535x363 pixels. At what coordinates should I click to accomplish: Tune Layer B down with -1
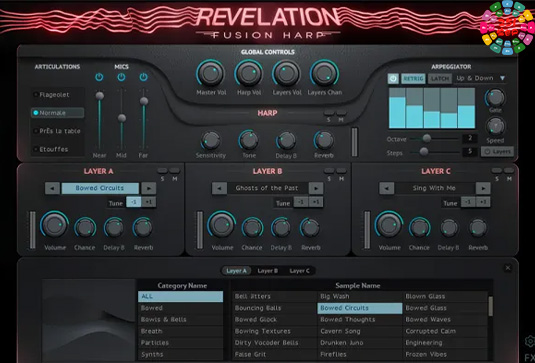[301, 202]
